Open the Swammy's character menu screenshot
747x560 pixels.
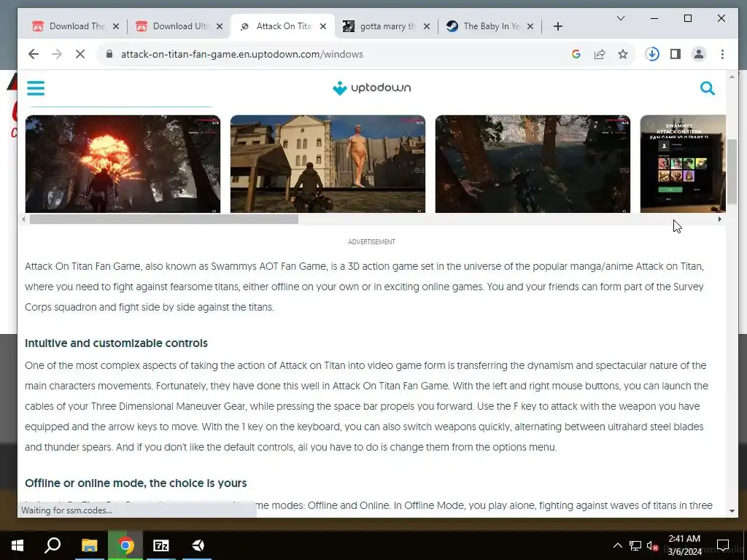683,164
